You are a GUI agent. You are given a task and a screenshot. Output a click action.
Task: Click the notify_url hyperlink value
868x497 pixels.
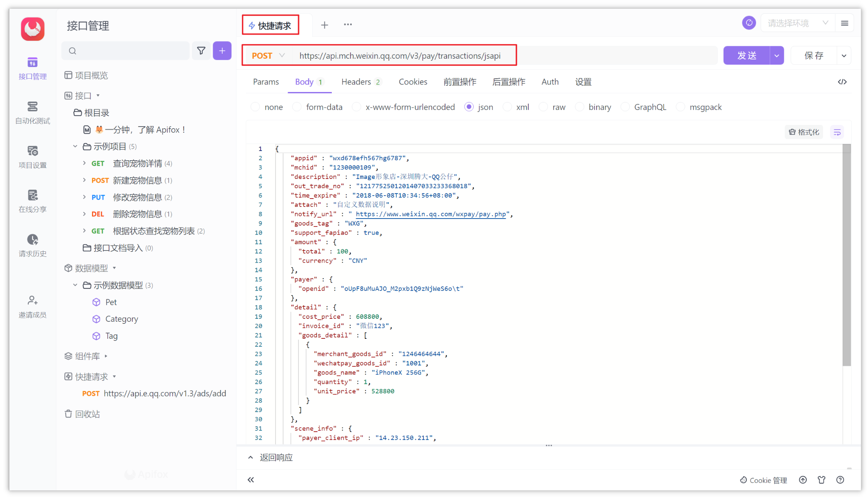pyautogui.click(x=432, y=214)
